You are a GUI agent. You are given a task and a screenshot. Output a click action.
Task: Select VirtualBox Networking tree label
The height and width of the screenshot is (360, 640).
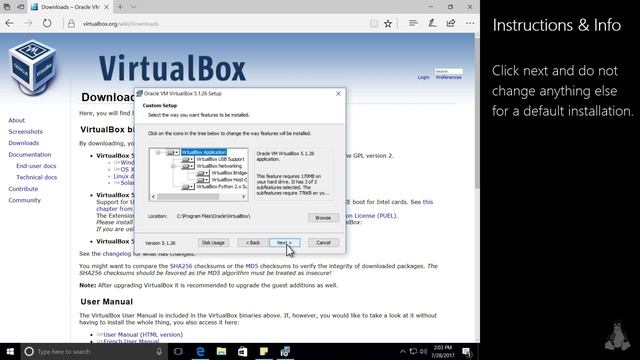[x=219, y=166]
